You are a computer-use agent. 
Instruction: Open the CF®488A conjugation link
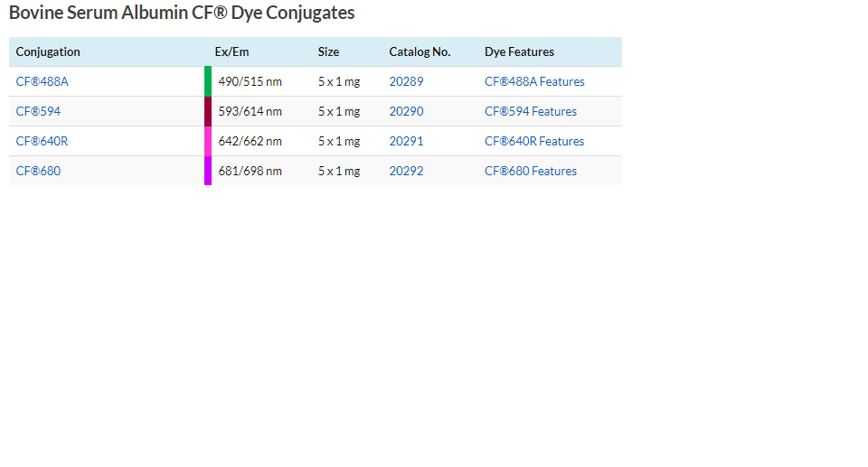coord(42,81)
